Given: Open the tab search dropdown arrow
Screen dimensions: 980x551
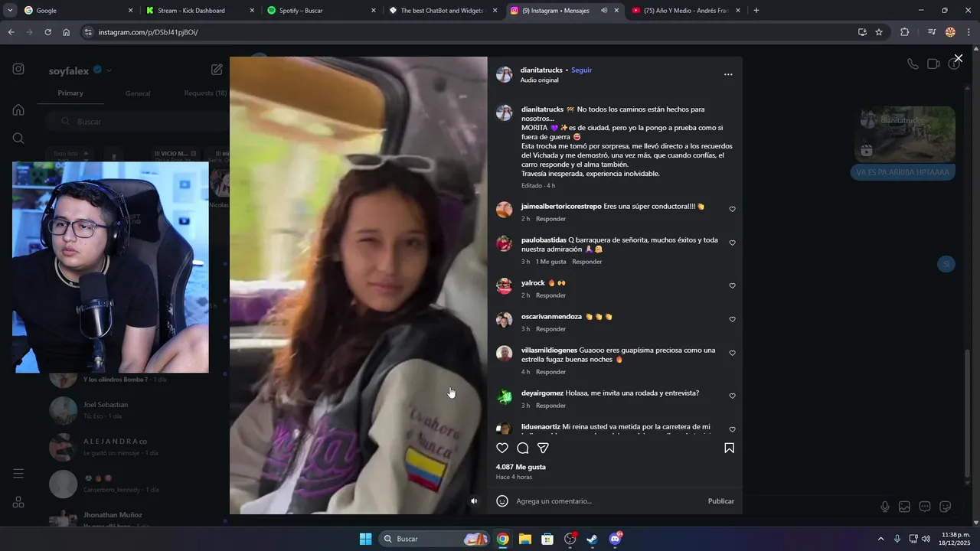Looking at the screenshot, I should tap(10, 11).
